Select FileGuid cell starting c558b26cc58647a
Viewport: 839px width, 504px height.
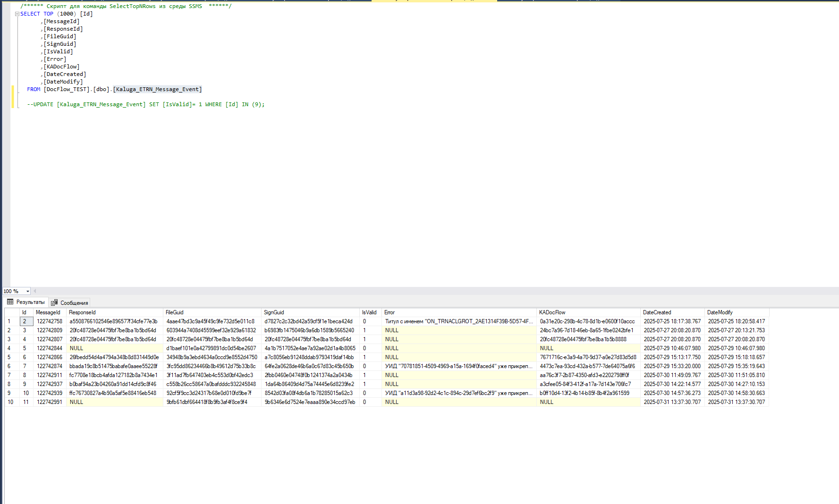(x=212, y=384)
